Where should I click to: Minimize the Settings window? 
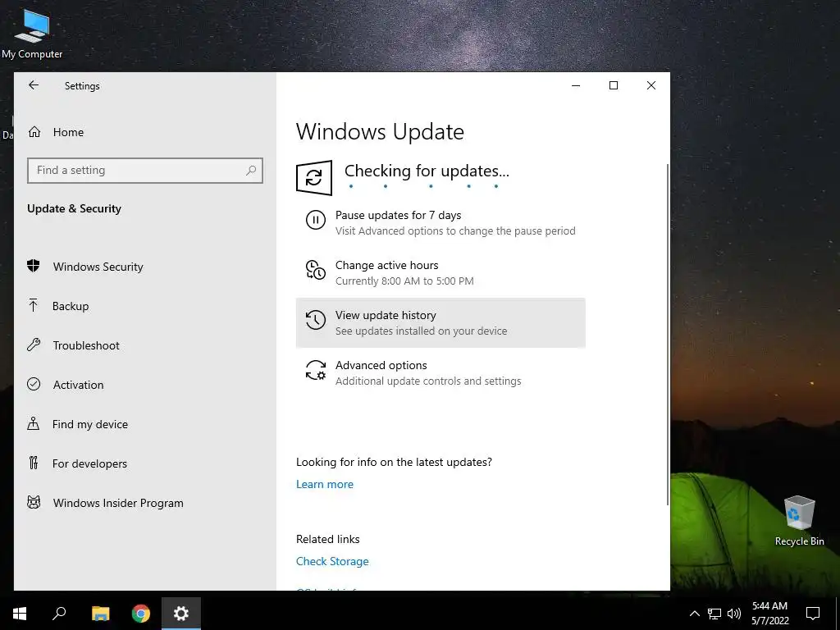click(576, 85)
